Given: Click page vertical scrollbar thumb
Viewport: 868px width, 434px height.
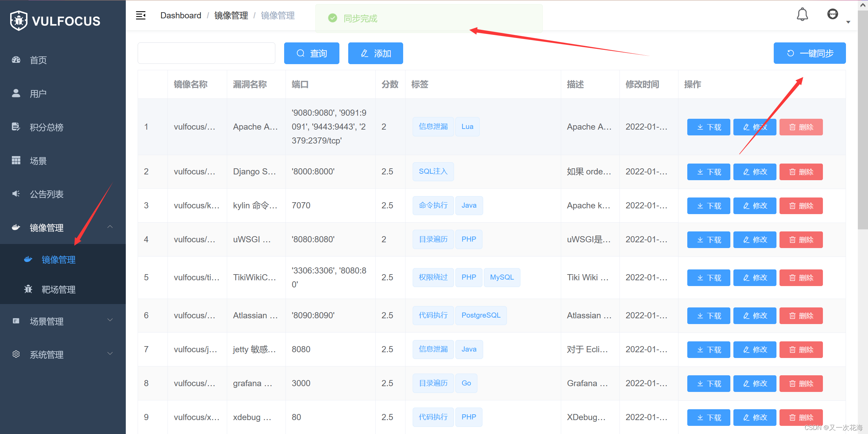Looking at the screenshot, I should (x=863, y=120).
